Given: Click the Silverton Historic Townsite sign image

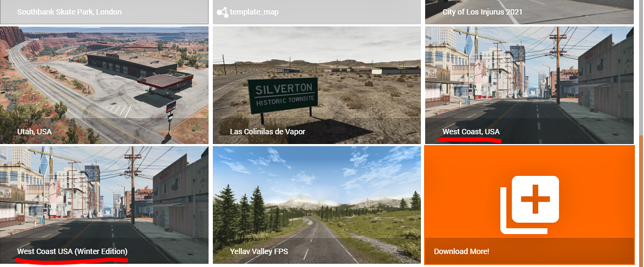Looking at the screenshot, I should click(x=283, y=95).
